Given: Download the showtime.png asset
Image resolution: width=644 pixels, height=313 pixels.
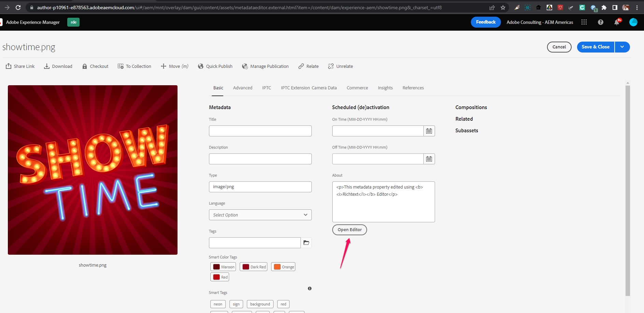Looking at the screenshot, I should click(58, 66).
